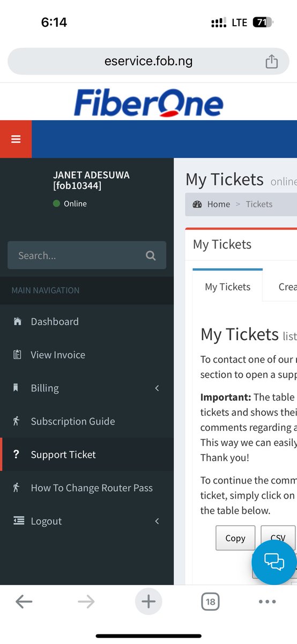297x644 pixels.
Task: Open a new tab with plus button
Action: click(x=148, y=602)
